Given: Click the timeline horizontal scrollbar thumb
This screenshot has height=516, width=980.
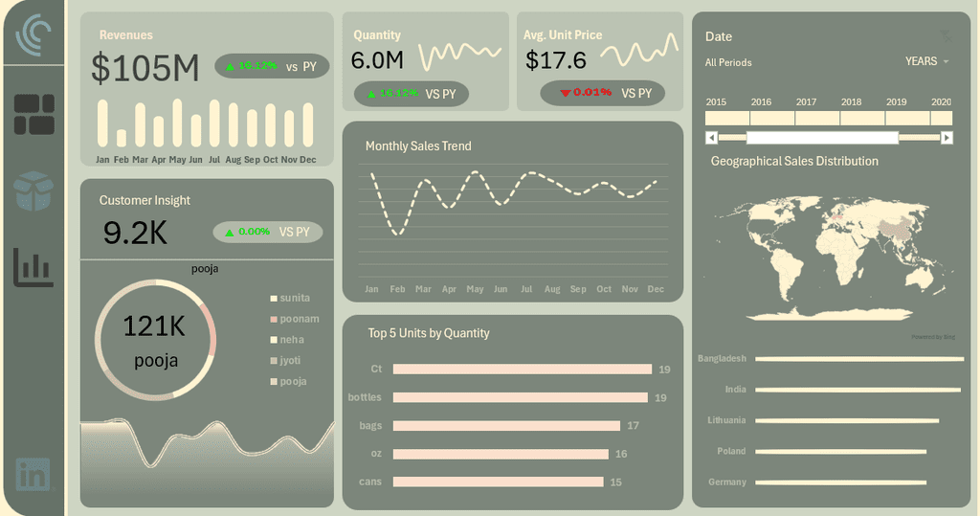Looking at the screenshot, I should coord(822,138).
